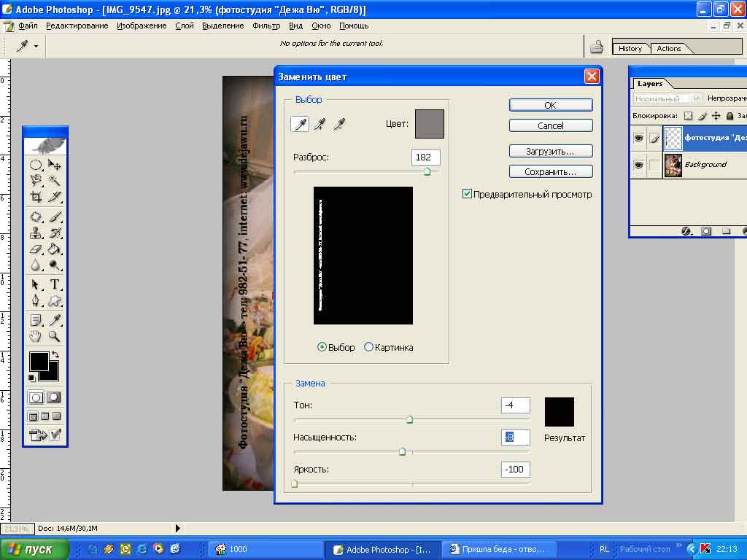Screen dimensions: 747x560
Task: Select the Custom Shape tool
Action: coord(54,300)
